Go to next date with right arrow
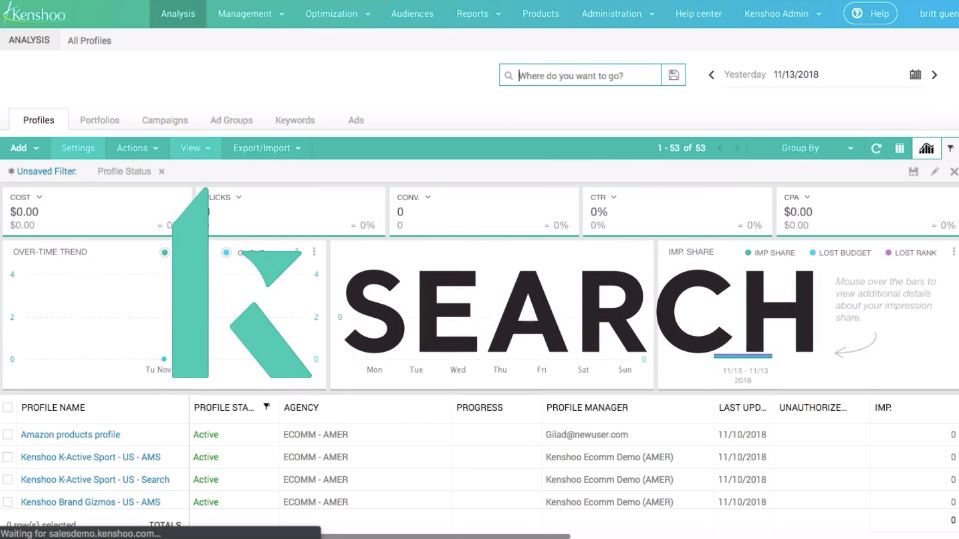 click(x=935, y=75)
